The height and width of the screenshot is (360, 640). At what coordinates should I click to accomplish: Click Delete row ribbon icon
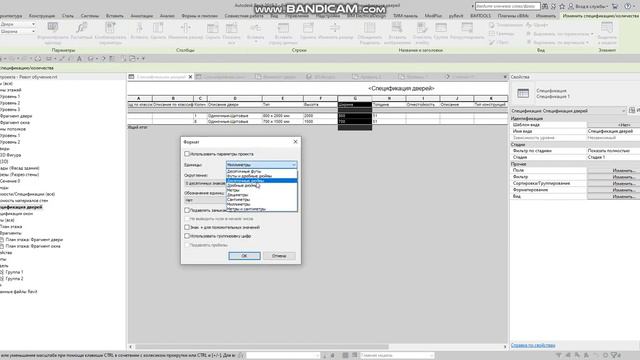pos(308,28)
